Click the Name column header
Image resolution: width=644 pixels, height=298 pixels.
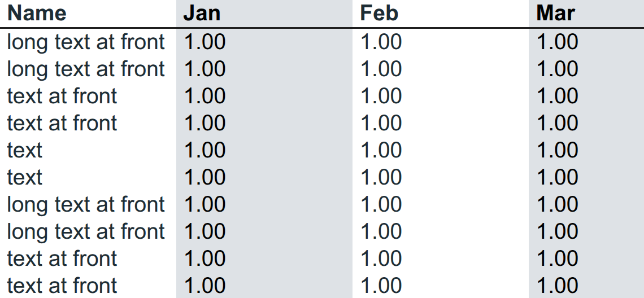click(37, 13)
